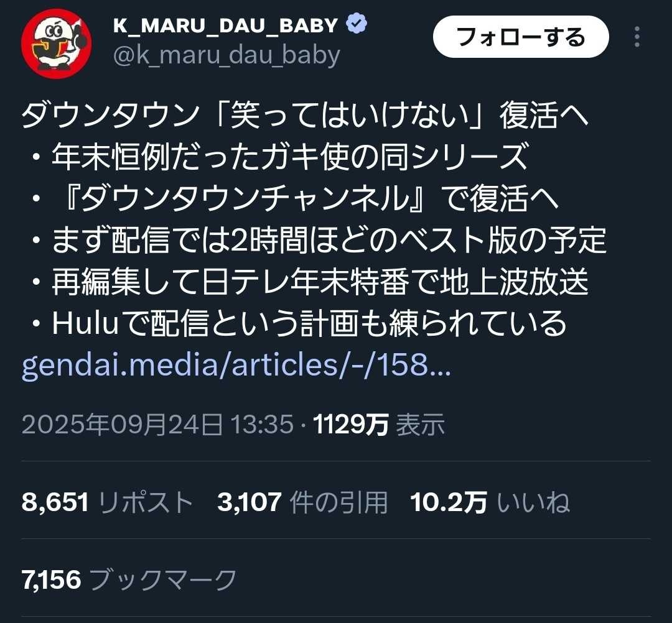Open the K_MARU_DAU_BABY profile avatar
Viewport: 672px width, 623px height.
[x=56, y=44]
